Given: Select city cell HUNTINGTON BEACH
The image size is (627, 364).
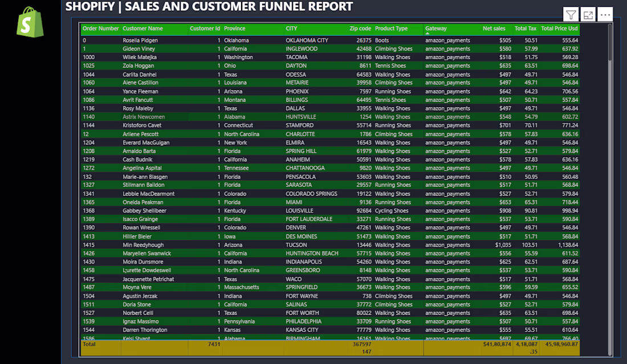Looking at the screenshot, I should coord(312,253).
